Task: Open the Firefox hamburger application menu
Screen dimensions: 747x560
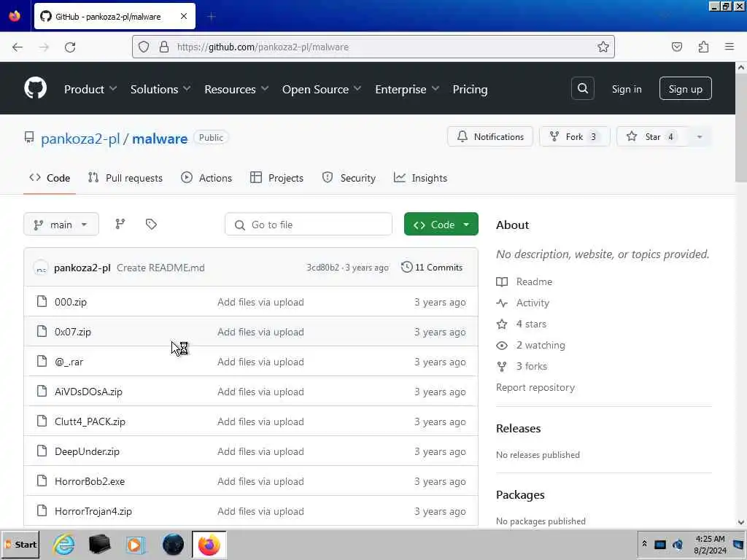Action: (729, 47)
